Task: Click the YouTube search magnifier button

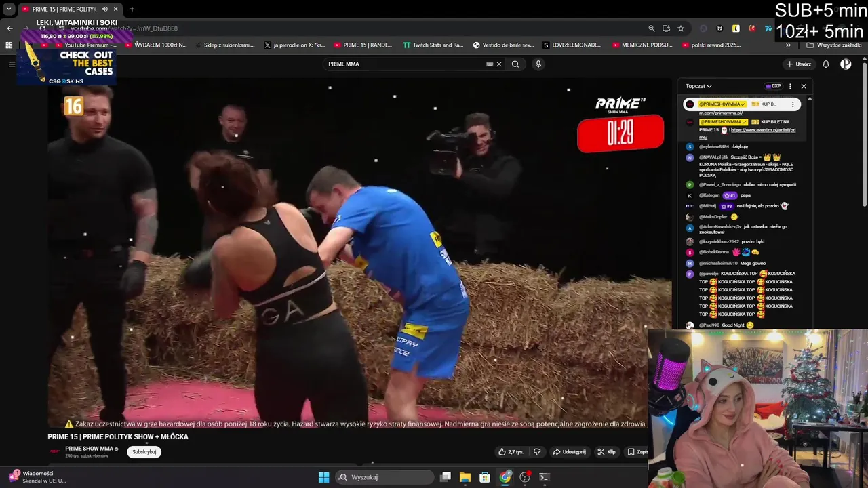Action: point(515,64)
